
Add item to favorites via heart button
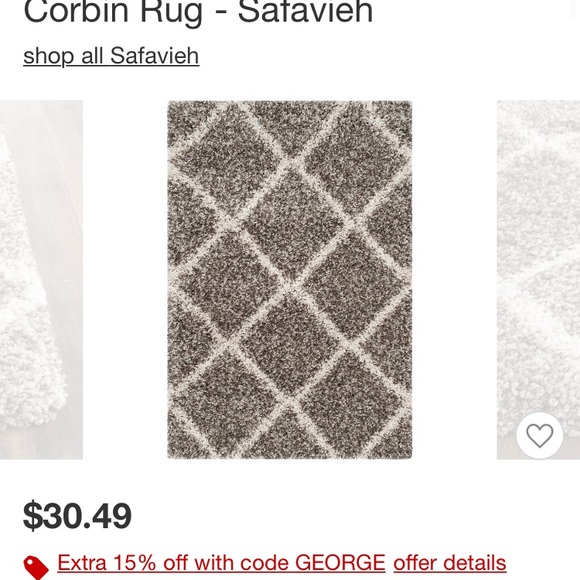(539, 435)
